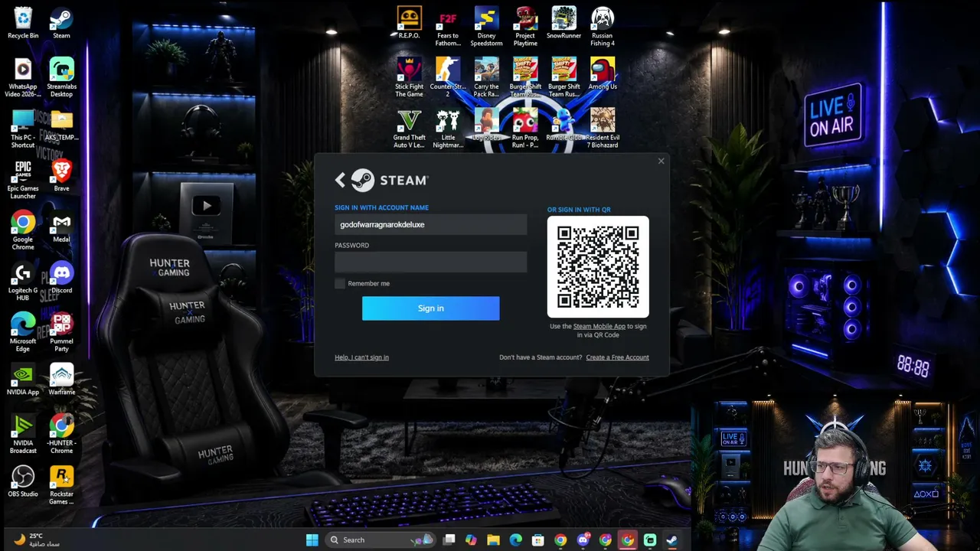The width and height of the screenshot is (980, 551).
Task: Select the Steam shortcut on the desktop
Action: click(x=61, y=22)
